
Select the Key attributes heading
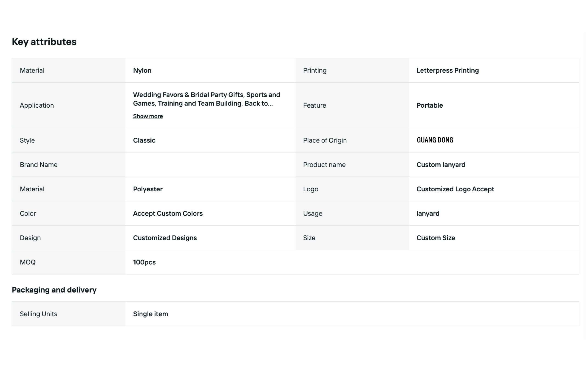coord(44,42)
